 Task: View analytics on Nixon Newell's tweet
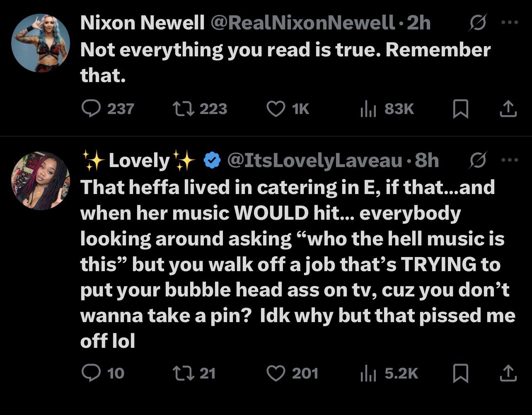(x=365, y=109)
